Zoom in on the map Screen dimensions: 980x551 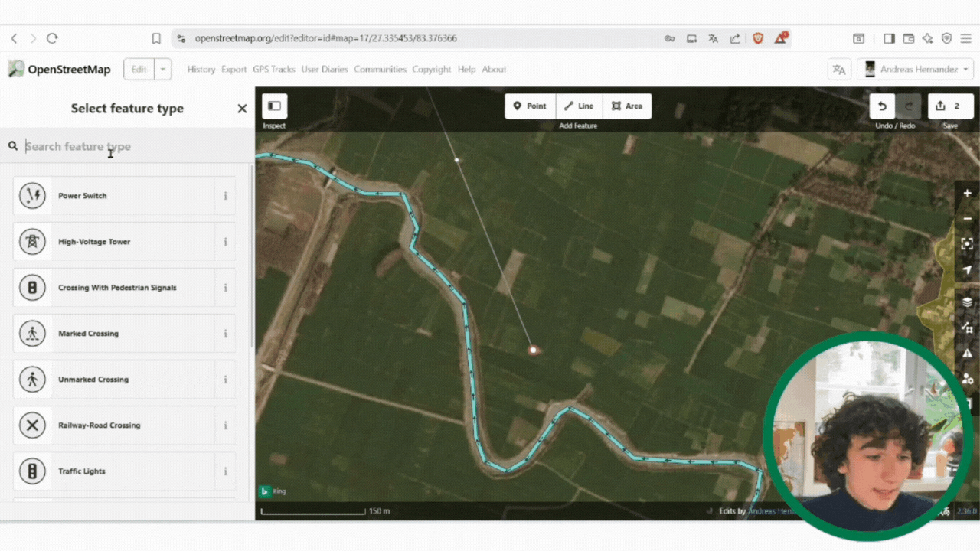pyautogui.click(x=968, y=195)
